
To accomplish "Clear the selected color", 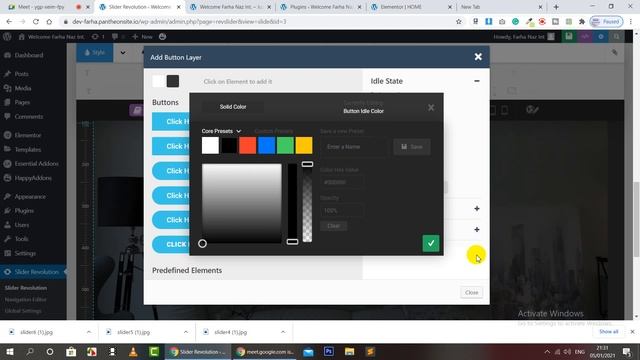I will pos(333,226).
